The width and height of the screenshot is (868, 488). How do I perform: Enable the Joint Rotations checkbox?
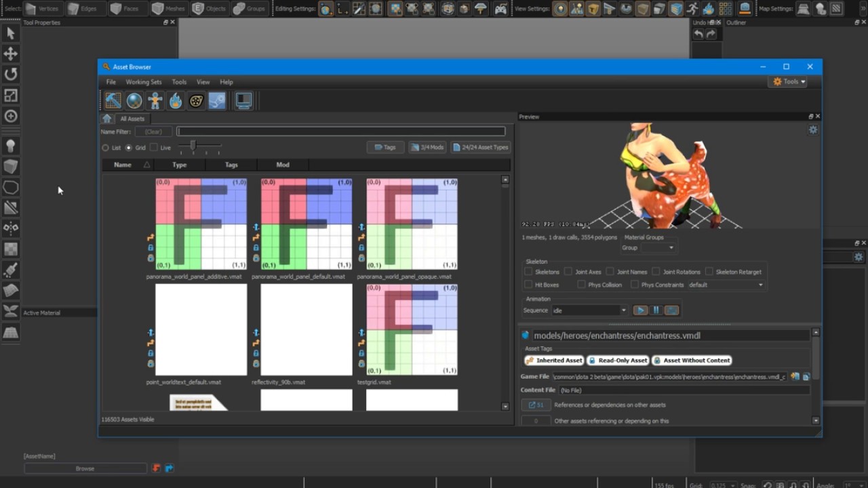(656, 272)
